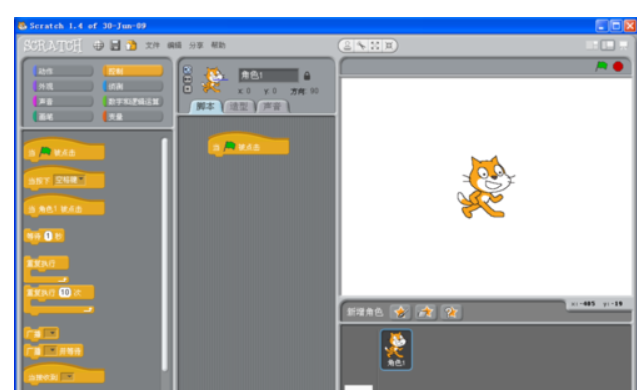Viewport: 637px width, 390px height.
Task: Click the number field in 等待 block
Action: pos(48,236)
